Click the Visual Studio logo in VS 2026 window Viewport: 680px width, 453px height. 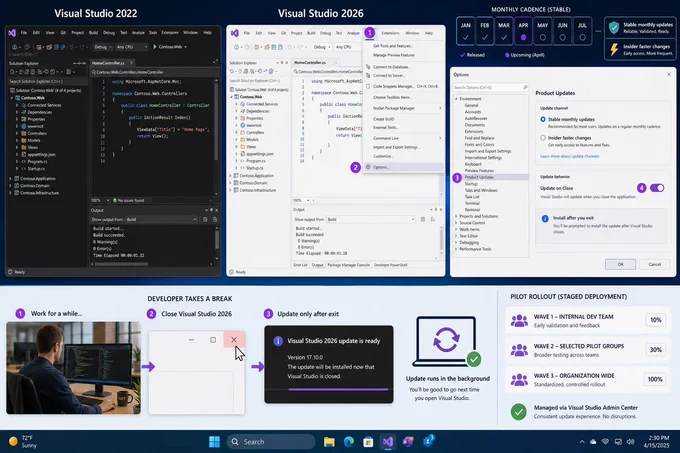pyautogui.click(x=235, y=33)
